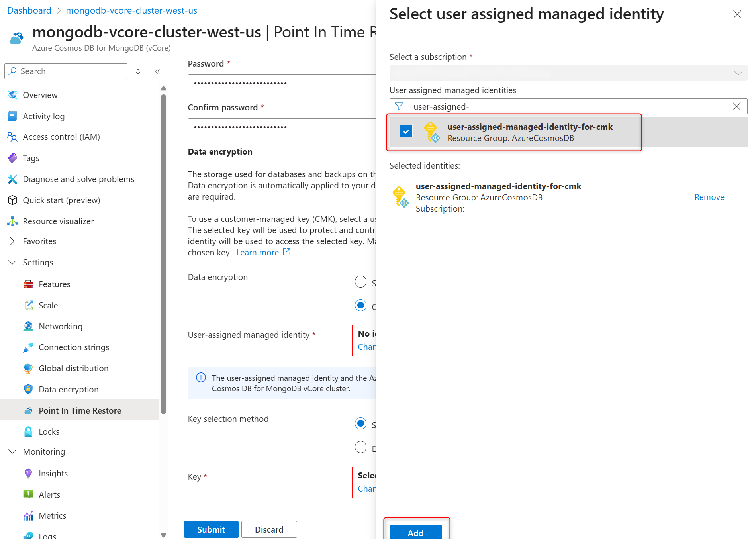Click the Diagnose and solve problems wrench icon
The width and height of the screenshot is (756, 539).
click(x=12, y=179)
